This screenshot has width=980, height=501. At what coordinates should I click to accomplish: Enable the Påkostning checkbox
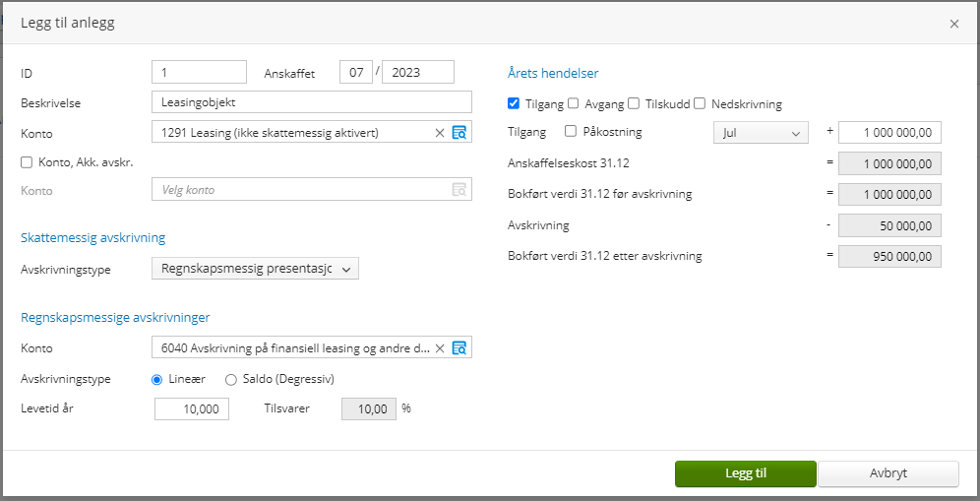[x=571, y=132]
